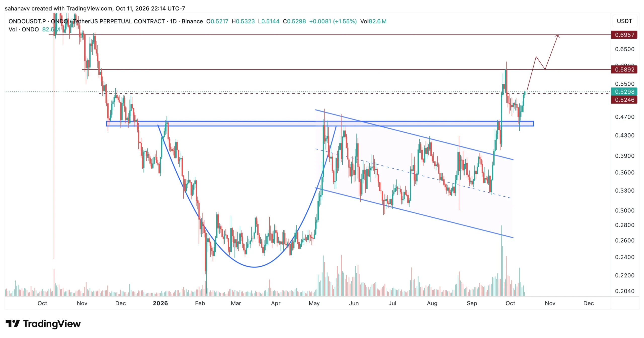Click the close value C0.5298
644x338 pixels.
(294, 21)
